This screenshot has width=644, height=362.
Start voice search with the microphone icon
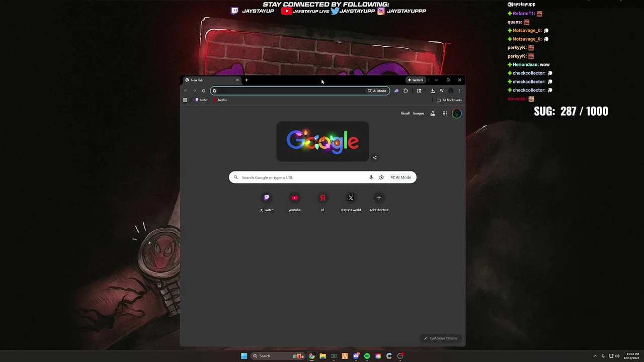point(371,177)
